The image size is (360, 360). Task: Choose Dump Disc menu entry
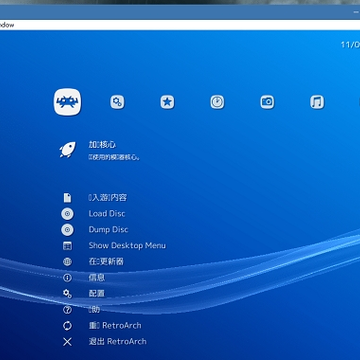(108, 230)
